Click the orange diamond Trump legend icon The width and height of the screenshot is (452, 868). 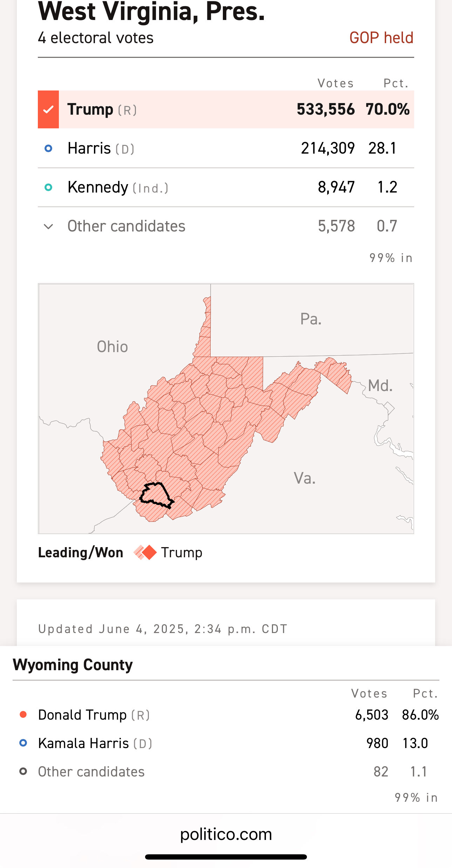pyautogui.click(x=145, y=552)
